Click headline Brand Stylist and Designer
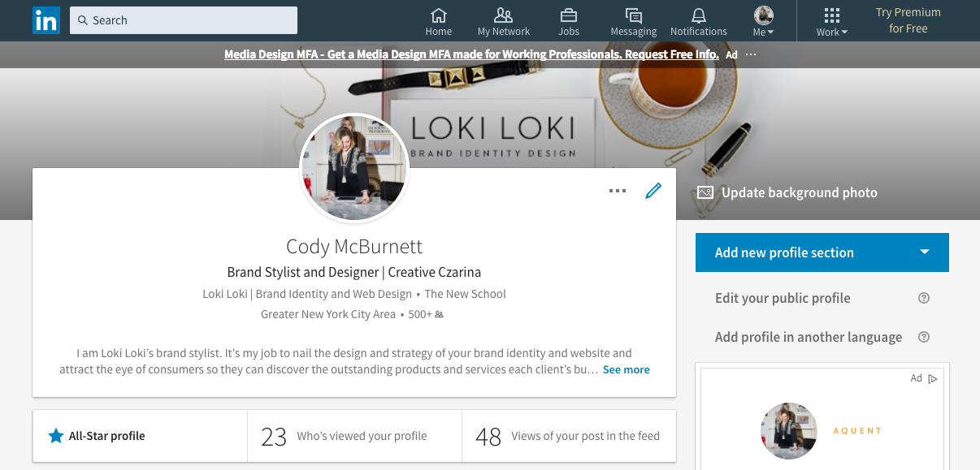This screenshot has height=470, width=980. 303,272
